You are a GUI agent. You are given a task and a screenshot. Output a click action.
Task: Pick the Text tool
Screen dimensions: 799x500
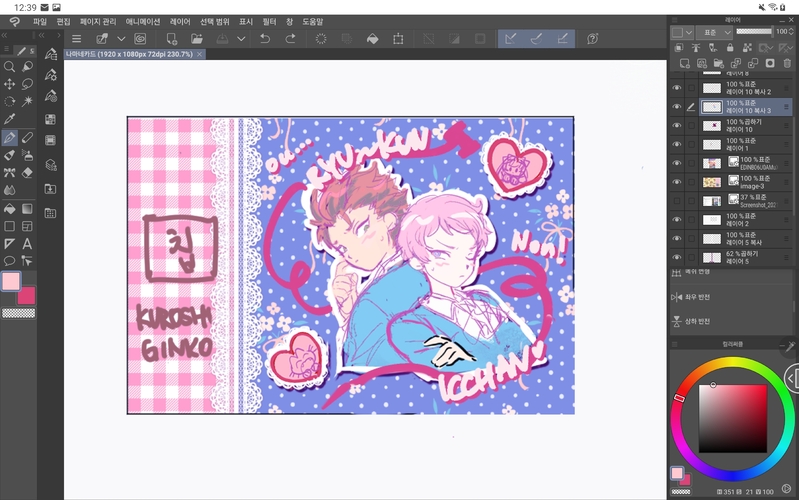(x=27, y=243)
